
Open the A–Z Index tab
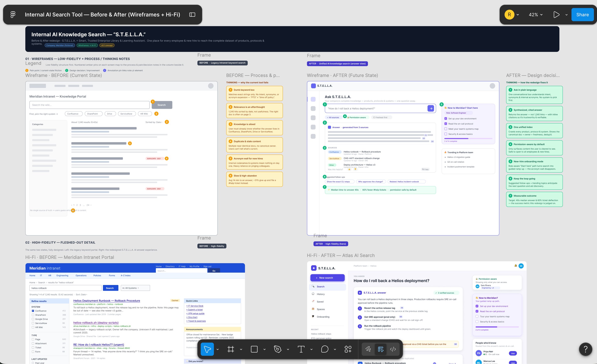pyautogui.click(x=126, y=275)
